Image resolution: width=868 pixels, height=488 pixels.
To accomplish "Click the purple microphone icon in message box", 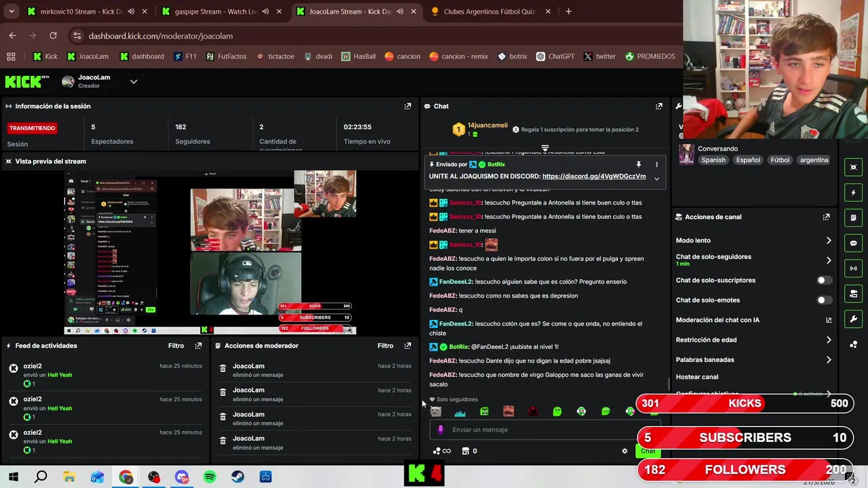I will [x=441, y=430].
